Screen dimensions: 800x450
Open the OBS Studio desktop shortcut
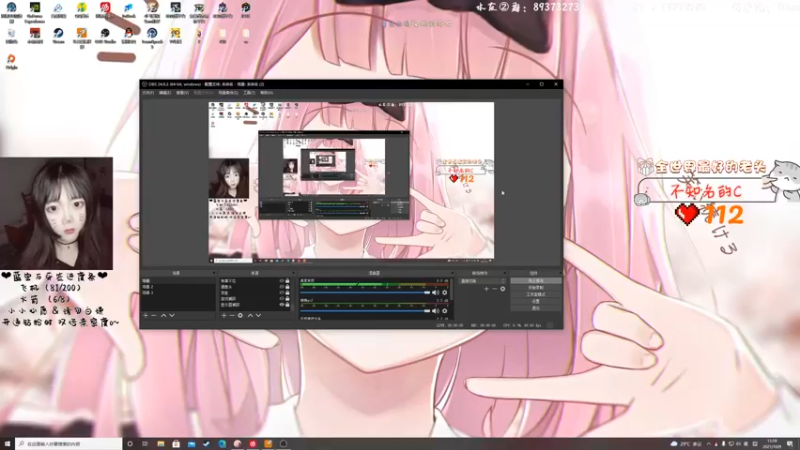[105, 35]
